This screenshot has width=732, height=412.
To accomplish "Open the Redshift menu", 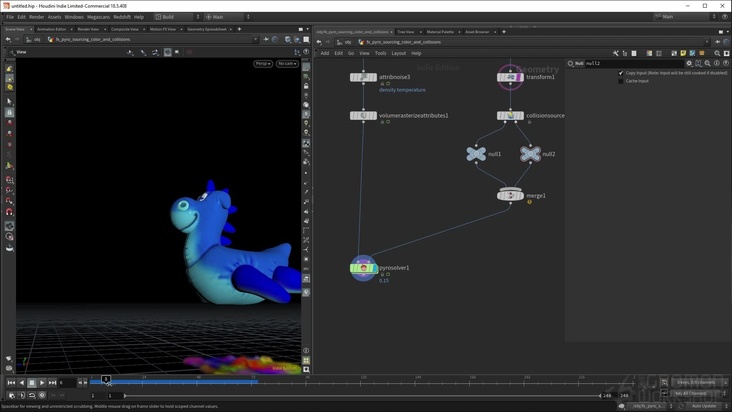I will coord(122,17).
